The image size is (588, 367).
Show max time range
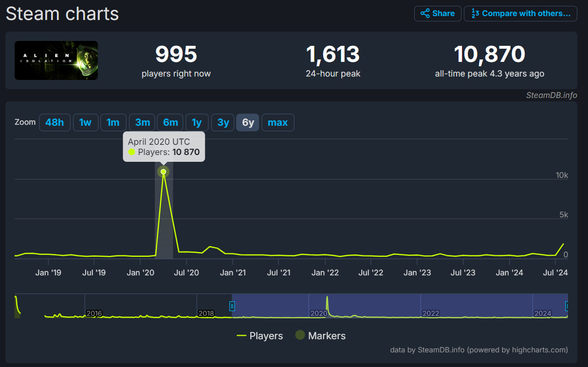[x=277, y=122]
